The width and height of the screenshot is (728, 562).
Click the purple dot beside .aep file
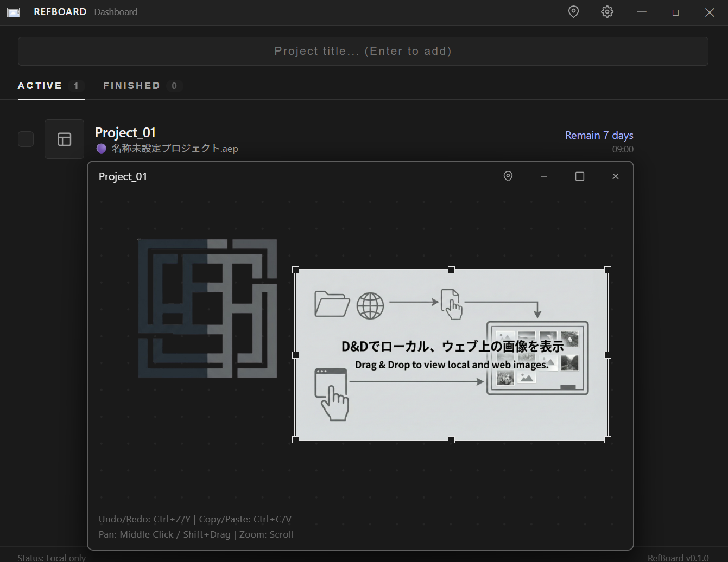coord(101,149)
